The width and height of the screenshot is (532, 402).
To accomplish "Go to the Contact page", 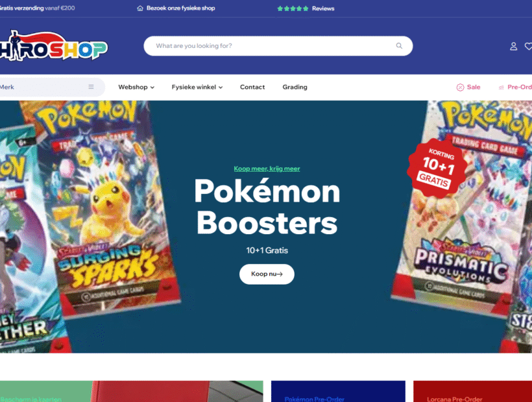I will pyautogui.click(x=252, y=87).
